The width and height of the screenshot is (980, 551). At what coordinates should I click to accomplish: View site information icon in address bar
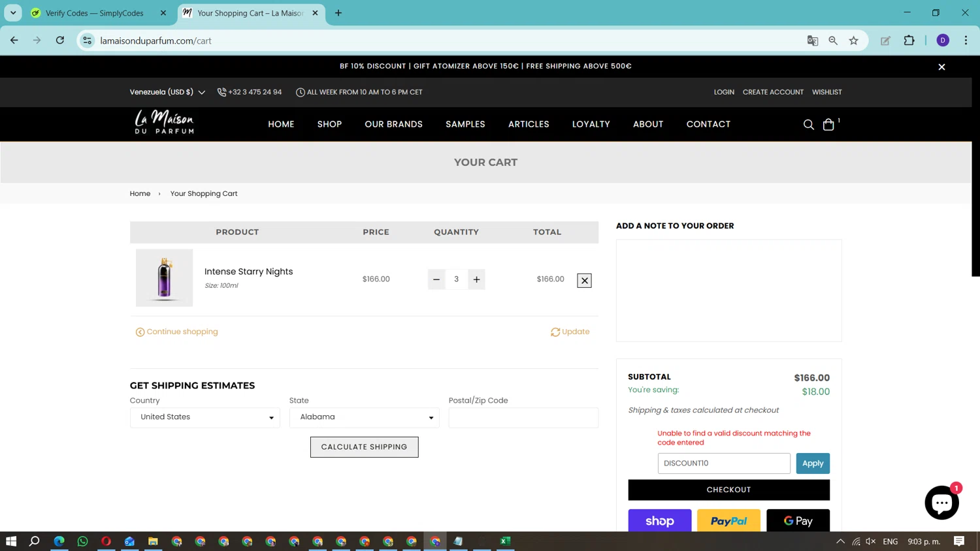(87, 40)
